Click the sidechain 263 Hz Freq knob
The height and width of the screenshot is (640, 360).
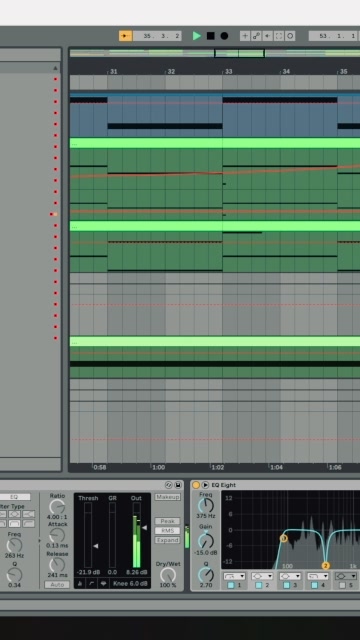coord(15,545)
